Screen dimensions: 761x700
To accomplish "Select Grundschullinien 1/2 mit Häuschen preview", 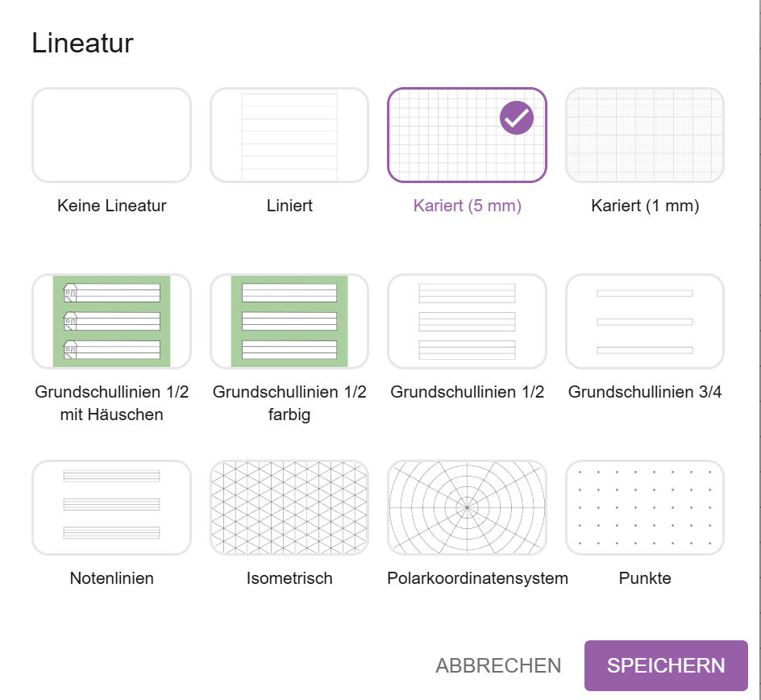I will [111, 321].
